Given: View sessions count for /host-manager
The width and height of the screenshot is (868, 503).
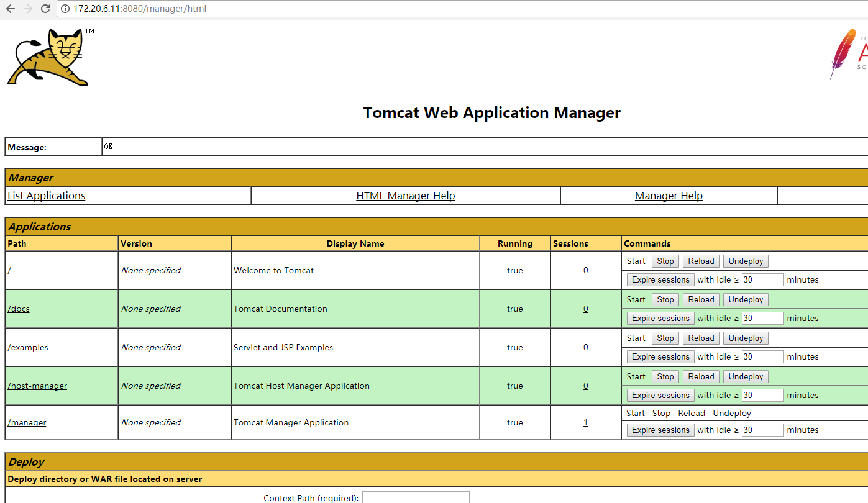Looking at the screenshot, I should coord(586,386).
